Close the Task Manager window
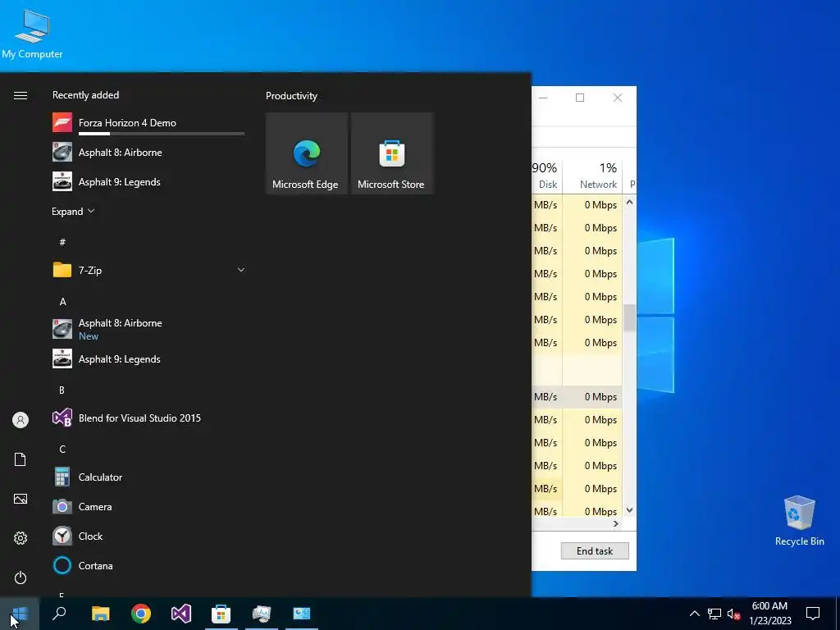The width and height of the screenshot is (840, 630). click(618, 98)
